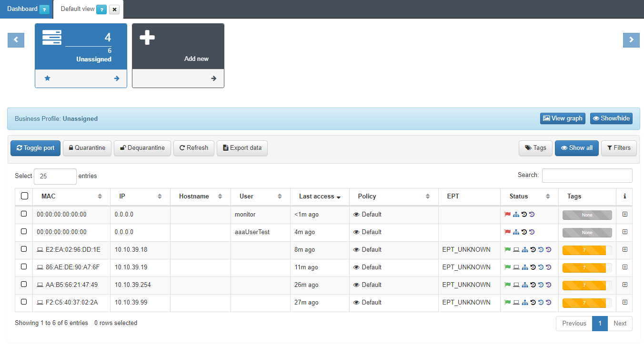Click the Export data button
Screen dimensions: 644x345
click(242, 148)
